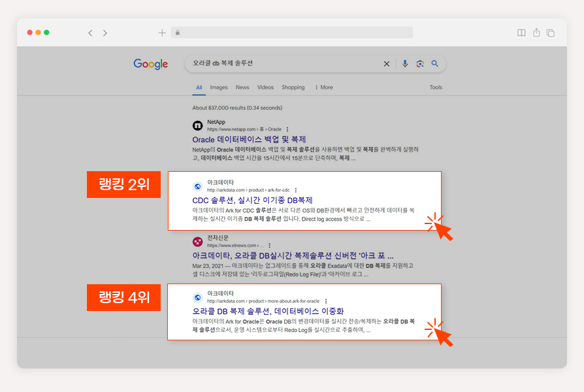
Task: Select the All results tab
Action: [x=199, y=87]
